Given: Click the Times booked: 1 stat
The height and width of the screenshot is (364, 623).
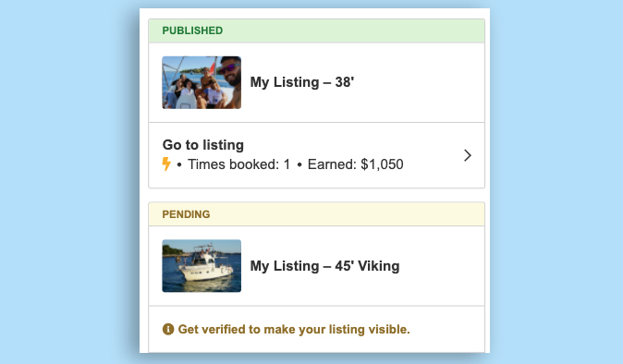Looking at the screenshot, I should point(238,164).
